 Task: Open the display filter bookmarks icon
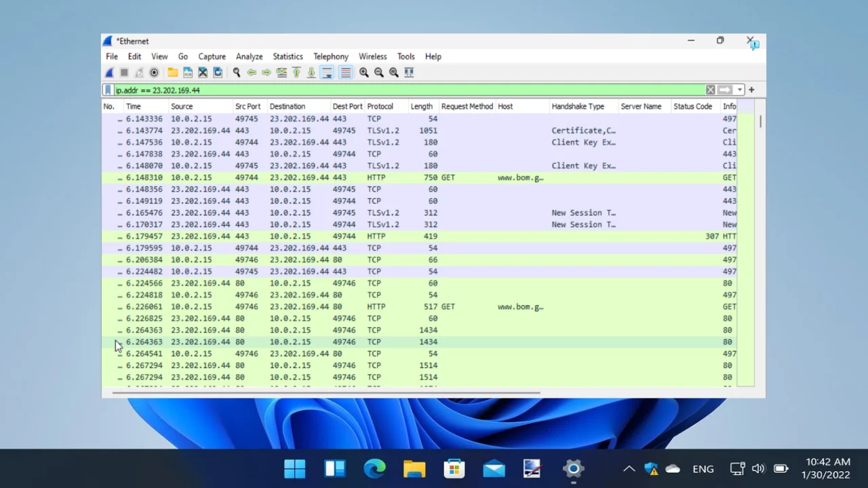[x=108, y=89]
